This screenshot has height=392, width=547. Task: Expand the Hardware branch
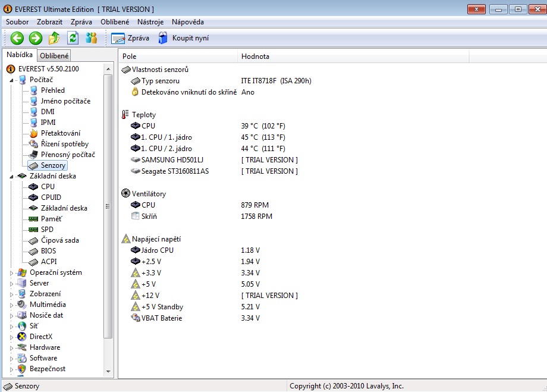(11, 348)
